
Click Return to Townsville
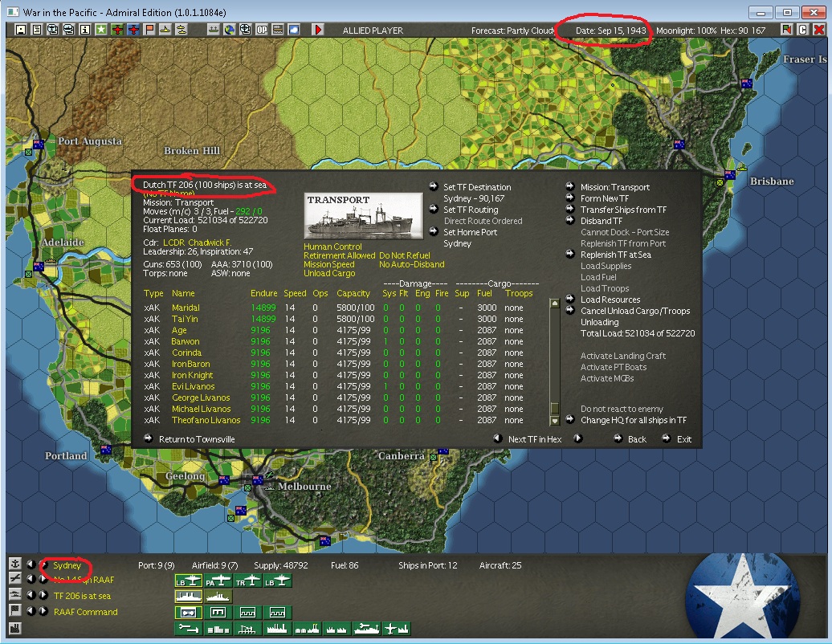point(197,439)
